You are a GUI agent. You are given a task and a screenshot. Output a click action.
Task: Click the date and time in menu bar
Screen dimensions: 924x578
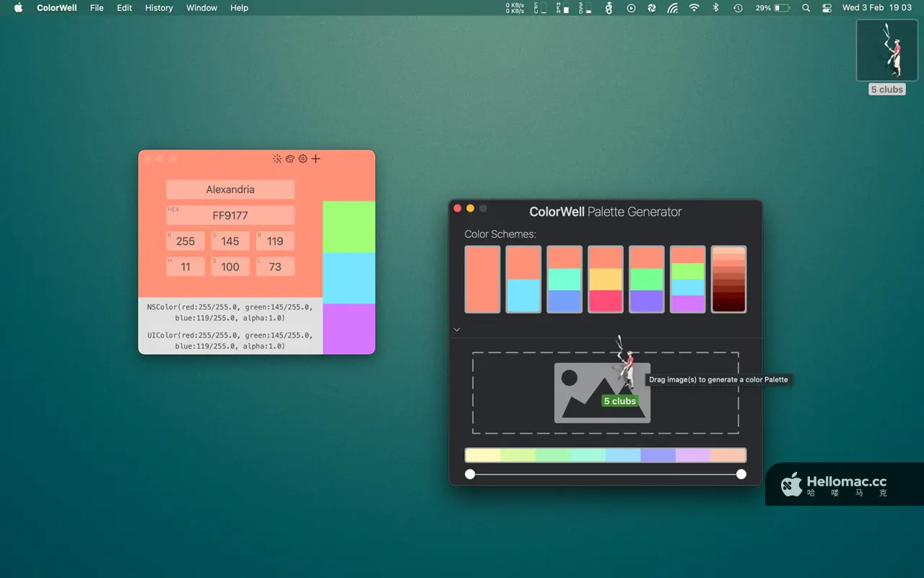pos(876,8)
